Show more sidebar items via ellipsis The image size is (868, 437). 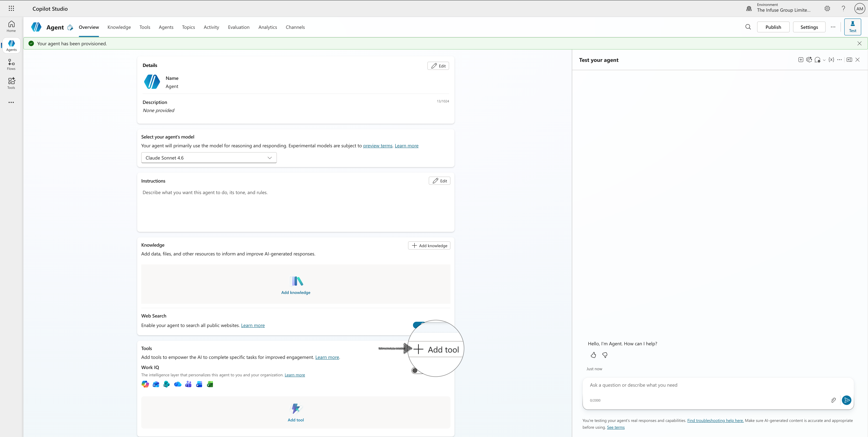[11, 102]
